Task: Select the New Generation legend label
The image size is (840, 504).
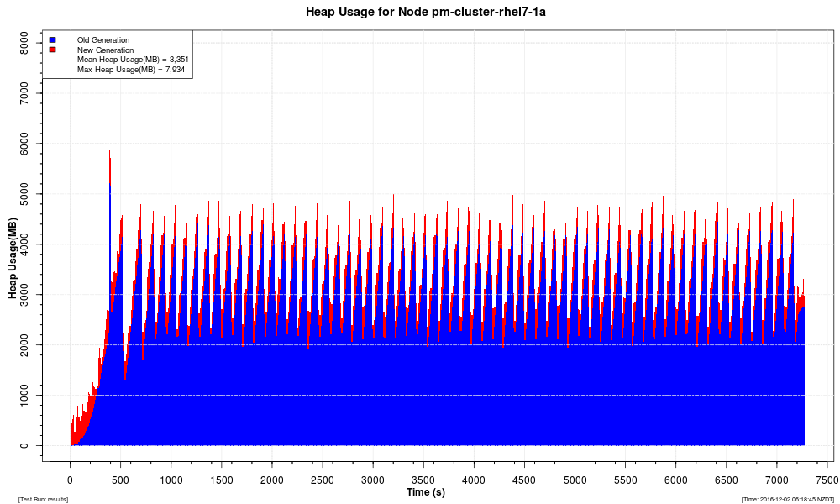Action: [105, 50]
